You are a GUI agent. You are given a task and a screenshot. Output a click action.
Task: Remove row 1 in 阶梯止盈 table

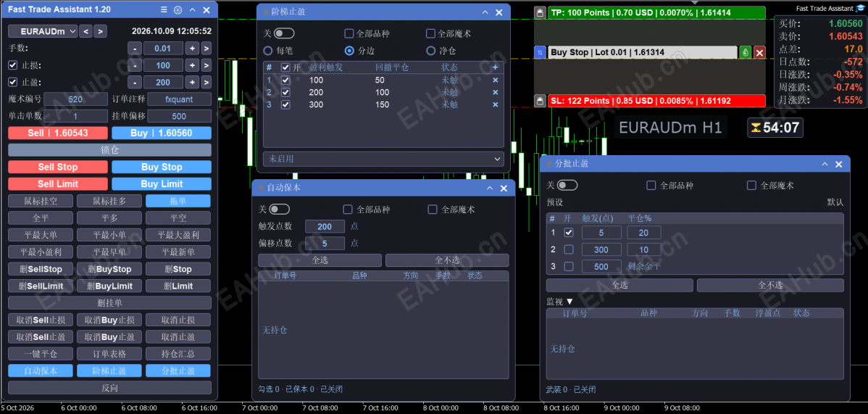(x=496, y=80)
